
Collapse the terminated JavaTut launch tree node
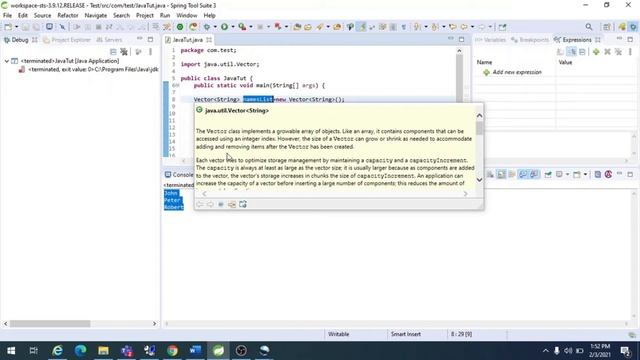[x=7, y=61]
